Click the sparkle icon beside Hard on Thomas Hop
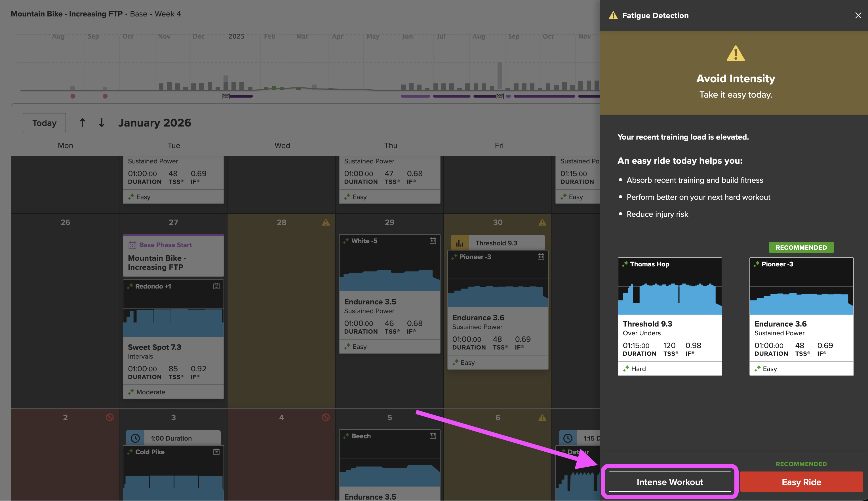Image resolution: width=868 pixels, height=501 pixels. click(x=626, y=369)
